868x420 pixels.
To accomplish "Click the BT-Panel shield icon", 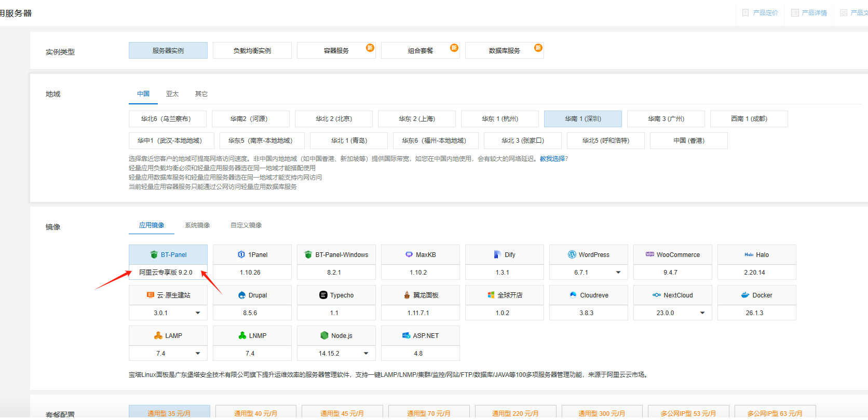I will 154,255.
